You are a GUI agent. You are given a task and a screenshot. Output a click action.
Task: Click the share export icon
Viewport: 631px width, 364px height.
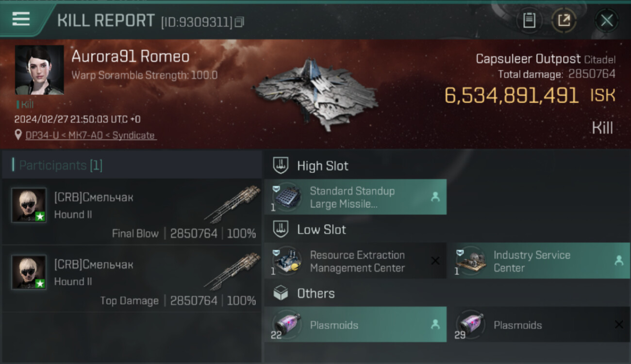[x=564, y=20]
